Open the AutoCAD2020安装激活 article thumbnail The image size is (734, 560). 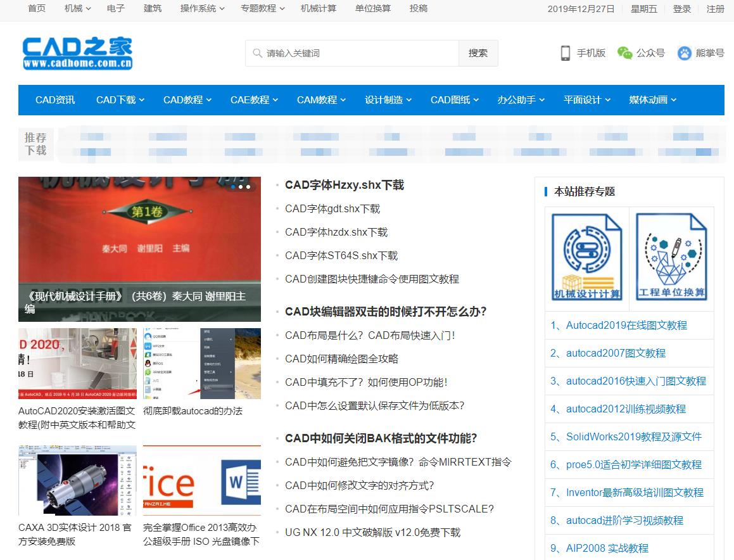(77, 362)
